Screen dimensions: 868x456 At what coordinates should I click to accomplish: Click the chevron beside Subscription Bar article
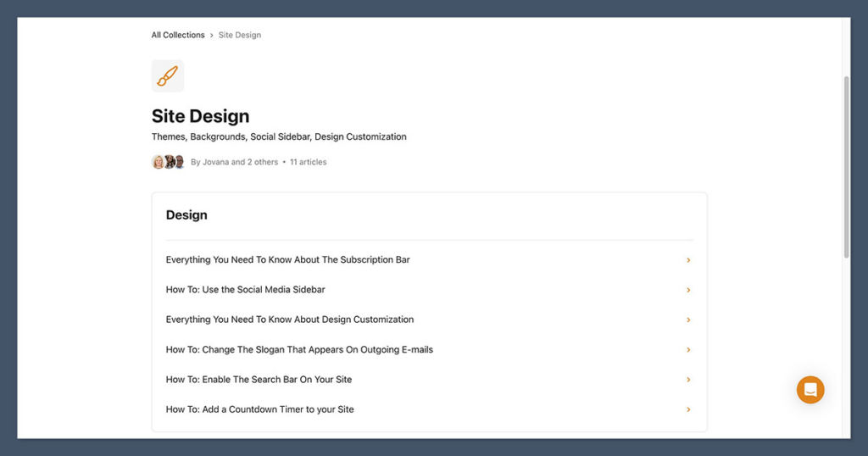(688, 260)
